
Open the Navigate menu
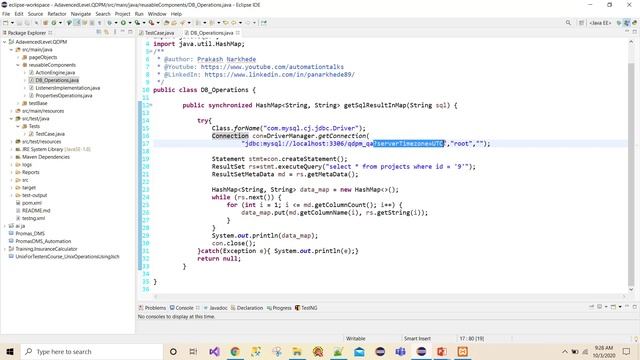(x=81, y=14)
